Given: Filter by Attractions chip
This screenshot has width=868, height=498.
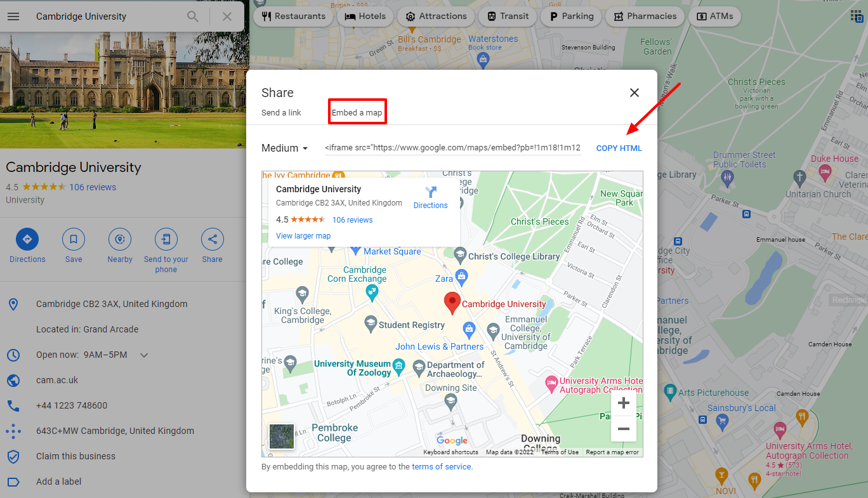Looking at the screenshot, I should (x=435, y=16).
